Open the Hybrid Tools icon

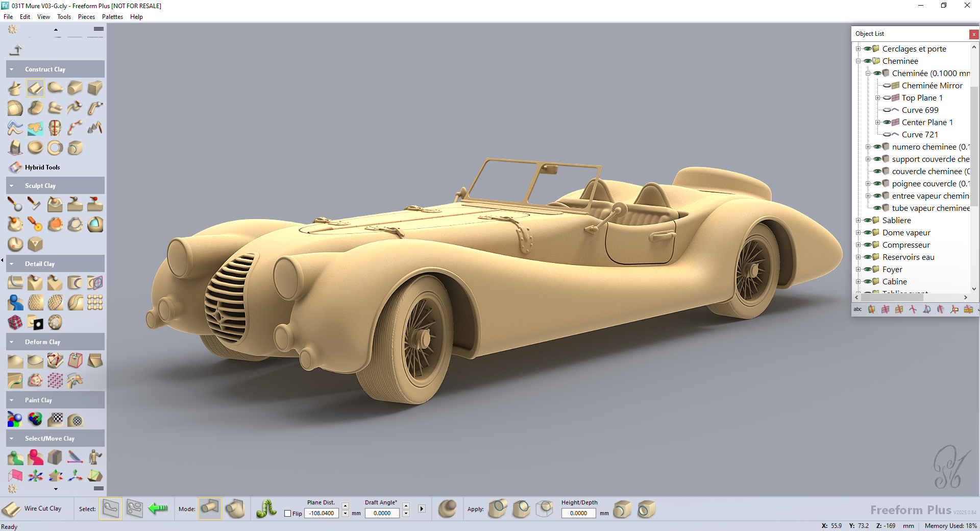coord(16,167)
